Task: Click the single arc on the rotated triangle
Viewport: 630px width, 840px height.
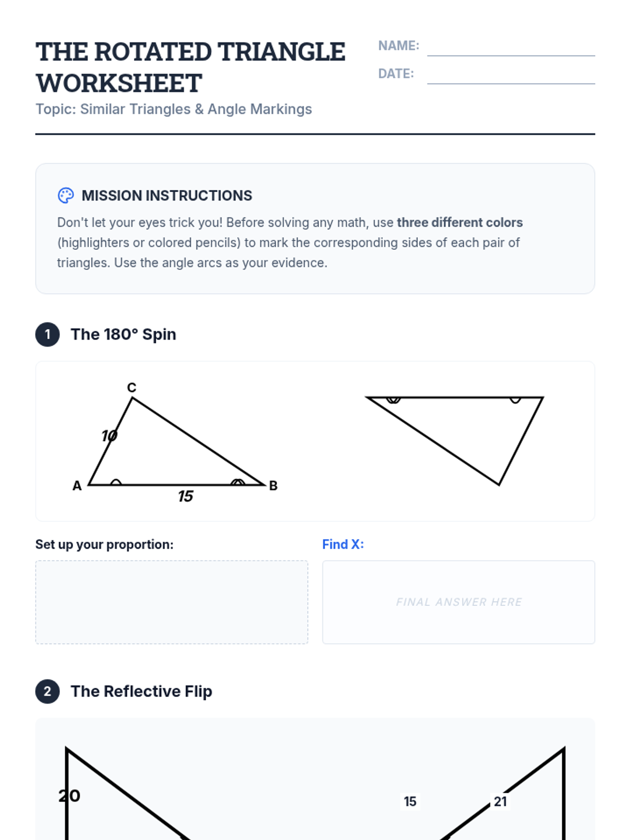Action: pos(515,400)
